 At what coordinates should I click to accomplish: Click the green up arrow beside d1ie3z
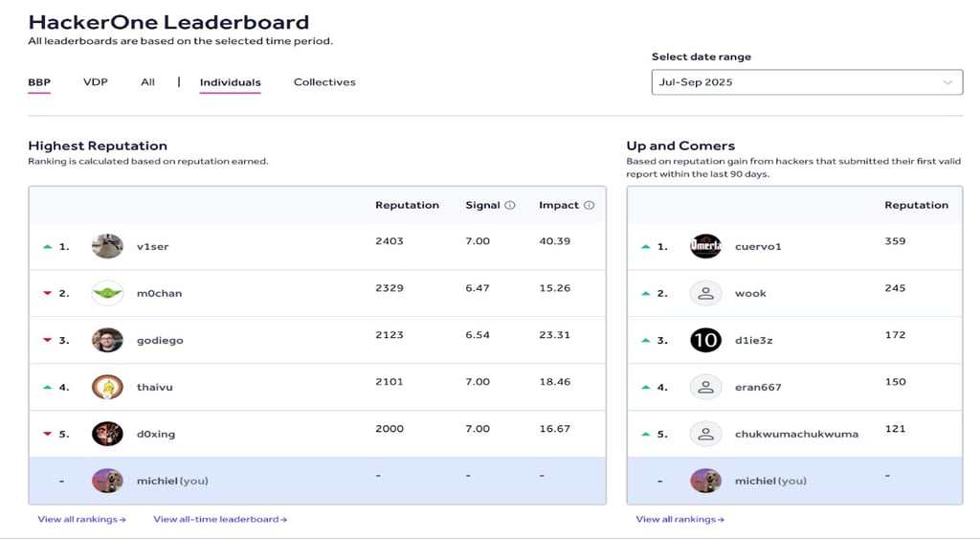tap(646, 340)
